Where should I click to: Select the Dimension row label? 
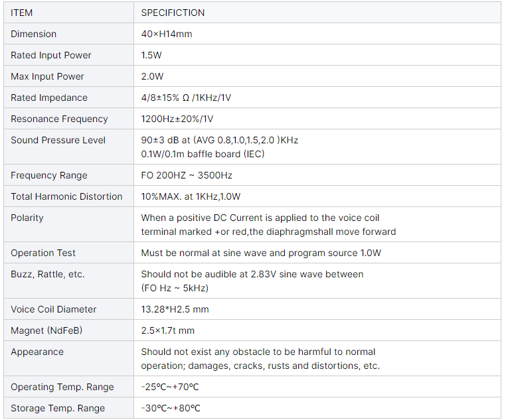[33, 34]
